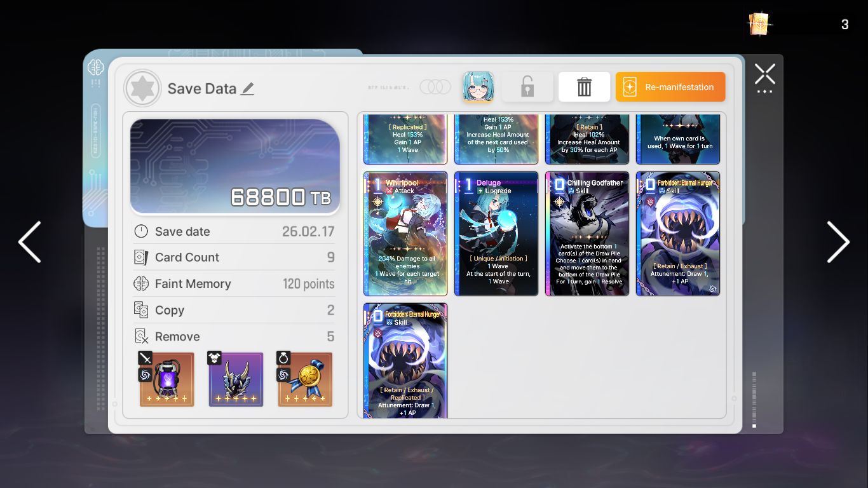Screen dimensions: 868x488
Task: Close the save data panel with X
Action: click(x=764, y=74)
